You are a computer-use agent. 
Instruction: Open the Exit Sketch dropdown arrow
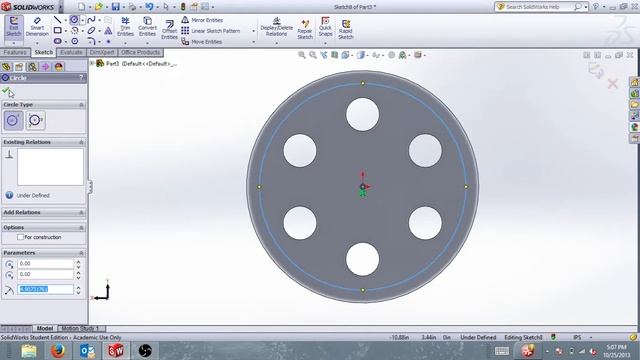(13, 43)
